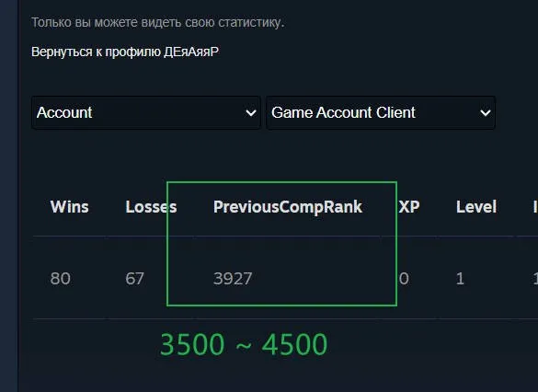Click the chevron in Game Account Client box
This screenshot has height=392, width=538.
(486, 113)
